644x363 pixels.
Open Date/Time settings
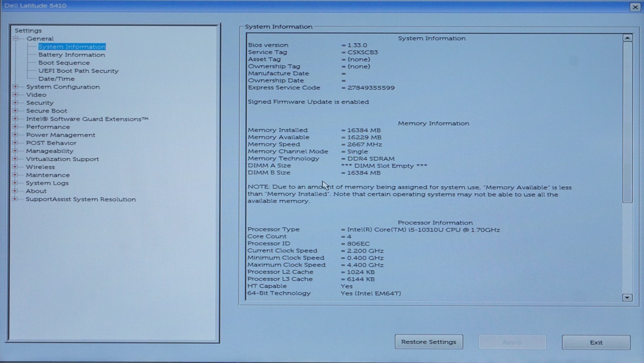pos(56,79)
